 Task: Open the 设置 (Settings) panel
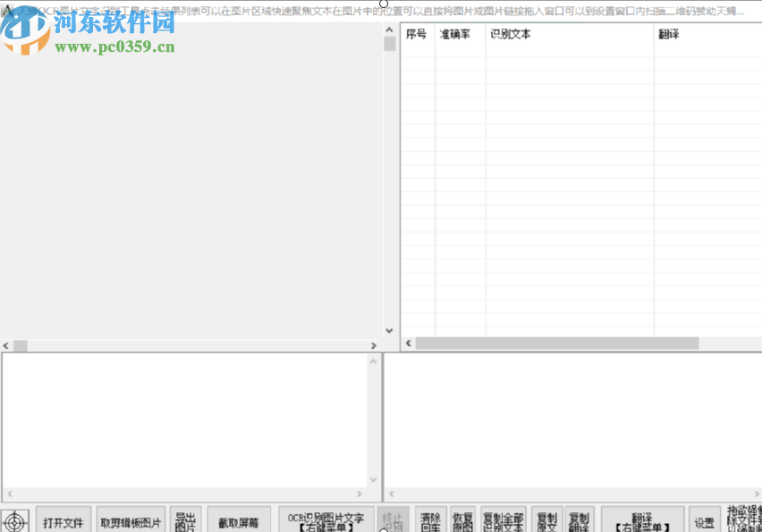706,520
